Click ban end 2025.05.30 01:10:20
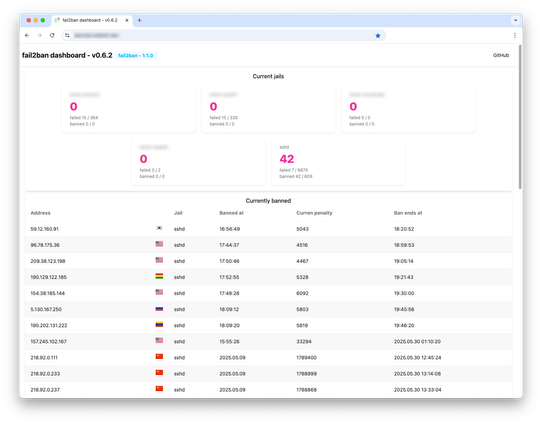 point(417,341)
